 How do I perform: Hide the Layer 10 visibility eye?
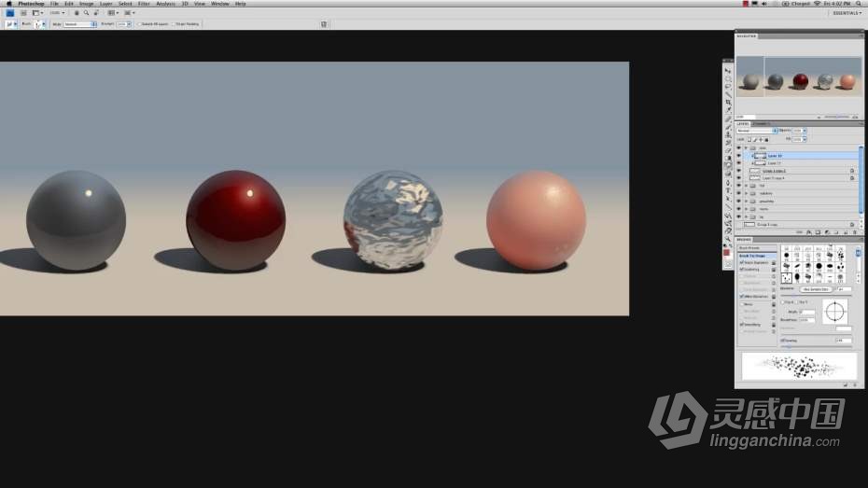tap(738, 156)
